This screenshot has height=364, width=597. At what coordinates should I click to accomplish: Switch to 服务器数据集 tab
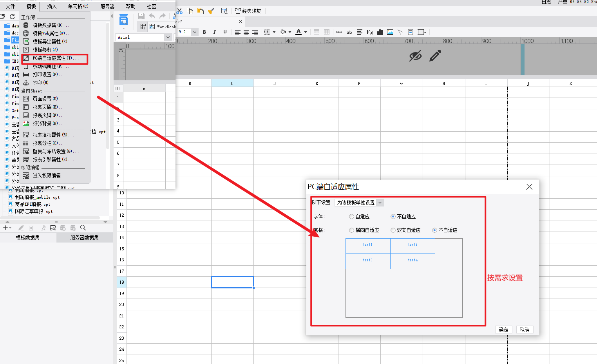click(x=85, y=237)
